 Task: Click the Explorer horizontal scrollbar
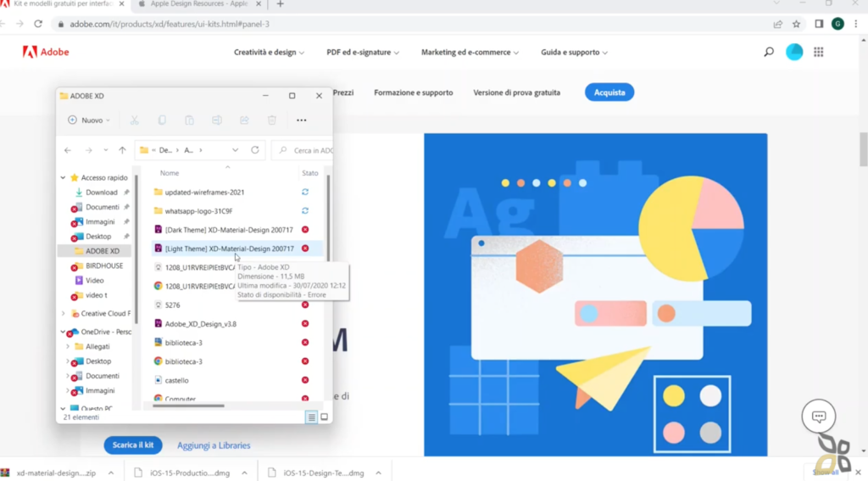pyautogui.click(x=188, y=405)
